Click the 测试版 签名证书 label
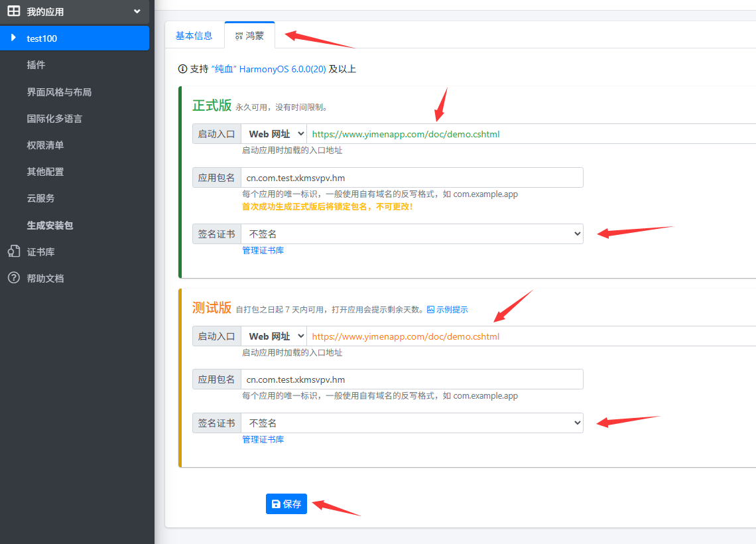756x544 pixels. coord(216,423)
